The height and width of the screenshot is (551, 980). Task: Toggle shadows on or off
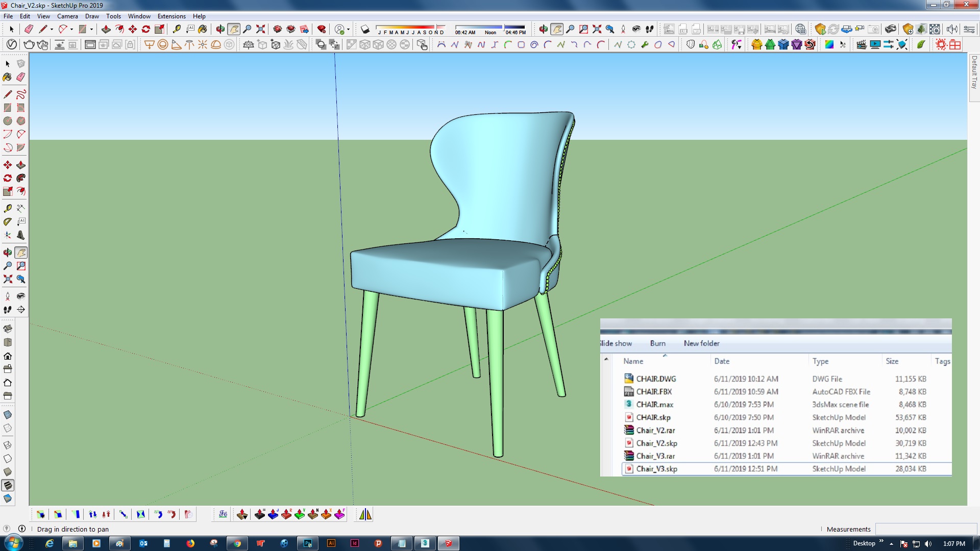tap(365, 29)
